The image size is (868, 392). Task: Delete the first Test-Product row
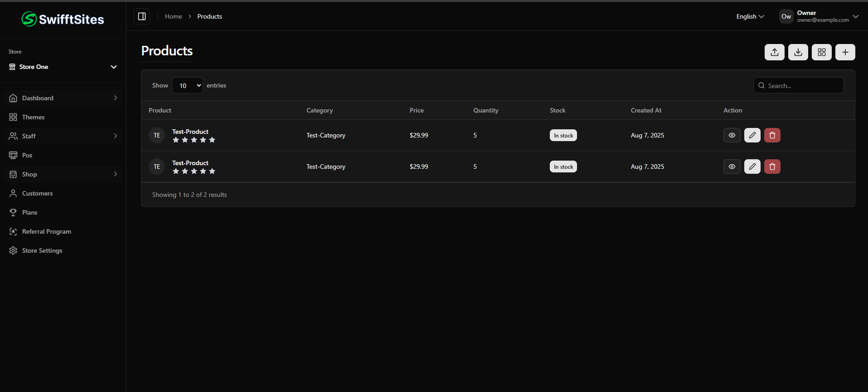772,135
